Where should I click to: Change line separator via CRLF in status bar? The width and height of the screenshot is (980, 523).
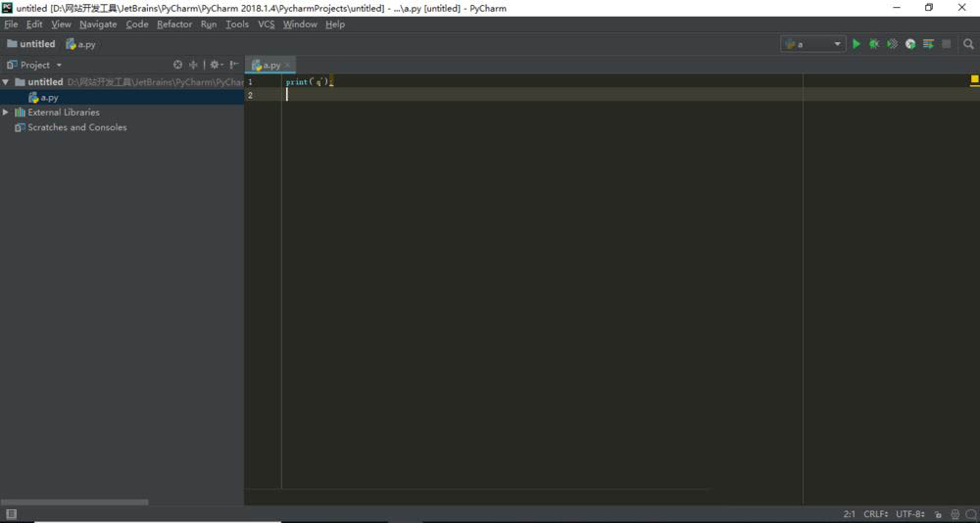[875, 514]
